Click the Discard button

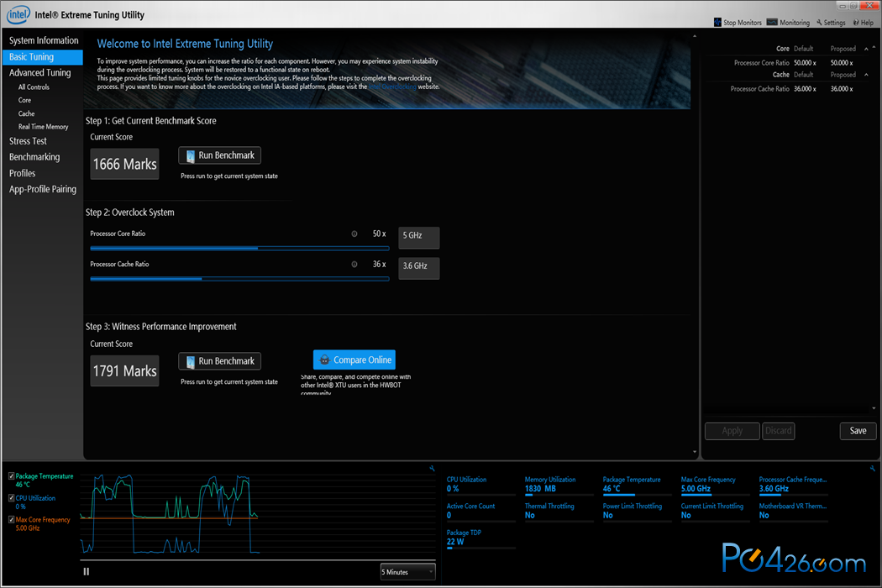coord(779,431)
